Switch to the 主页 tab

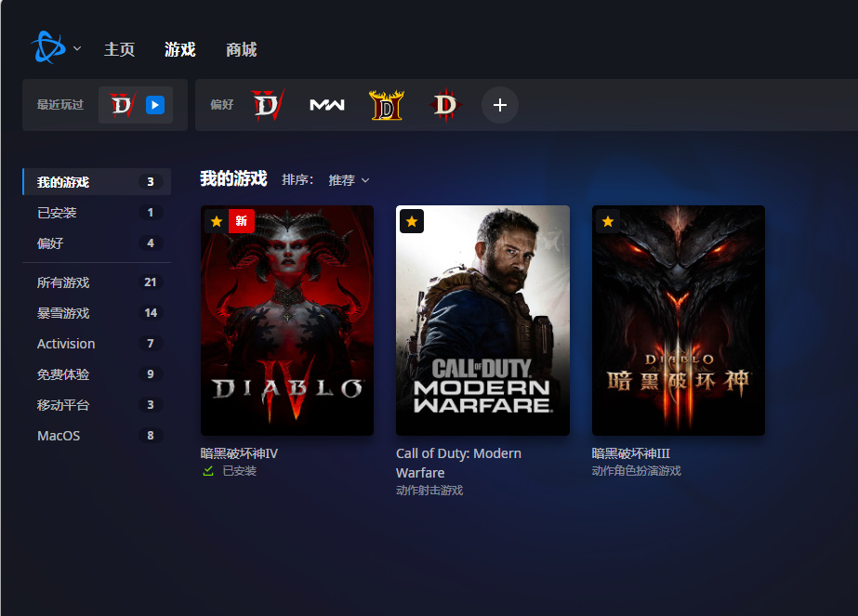[119, 49]
